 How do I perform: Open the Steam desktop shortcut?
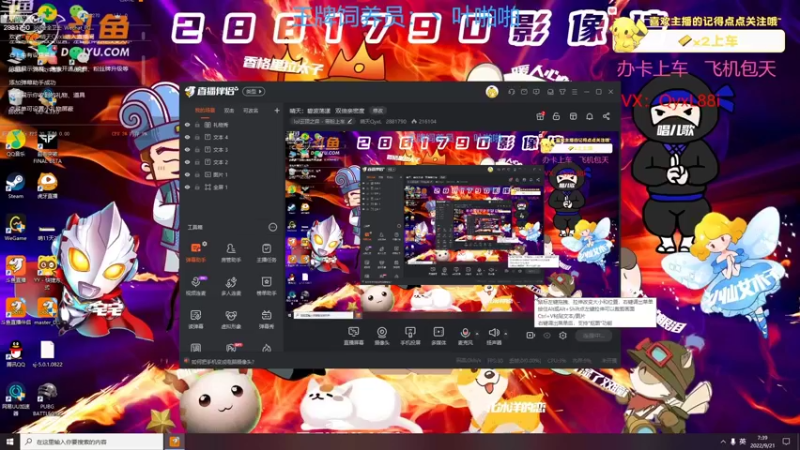point(15,185)
